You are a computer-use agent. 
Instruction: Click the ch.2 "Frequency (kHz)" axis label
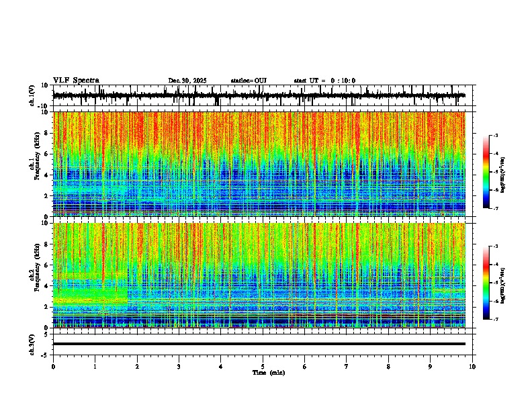tap(37, 267)
